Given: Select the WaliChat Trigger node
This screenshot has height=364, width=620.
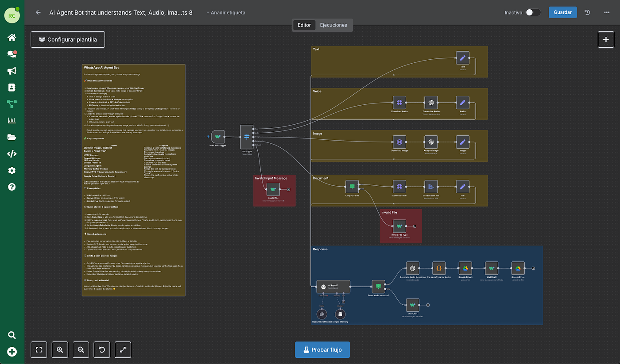Looking at the screenshot, I should (x=218, y=137).
